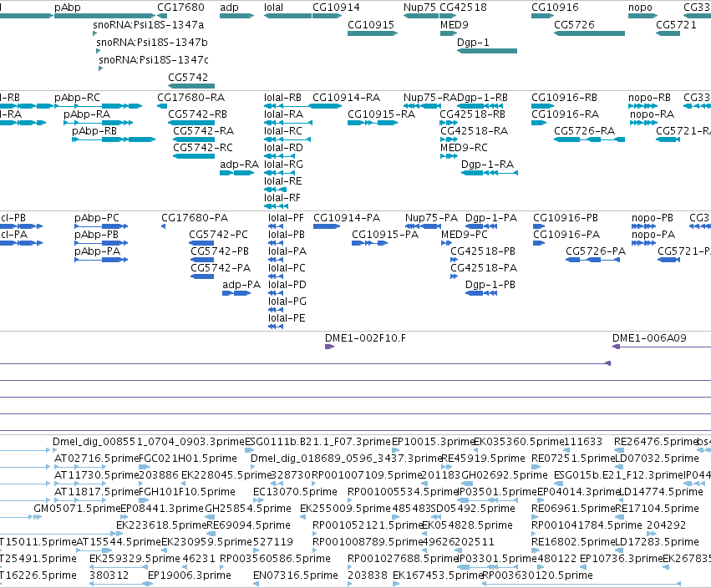Click transcript CG42518-RB

point(473,114)
